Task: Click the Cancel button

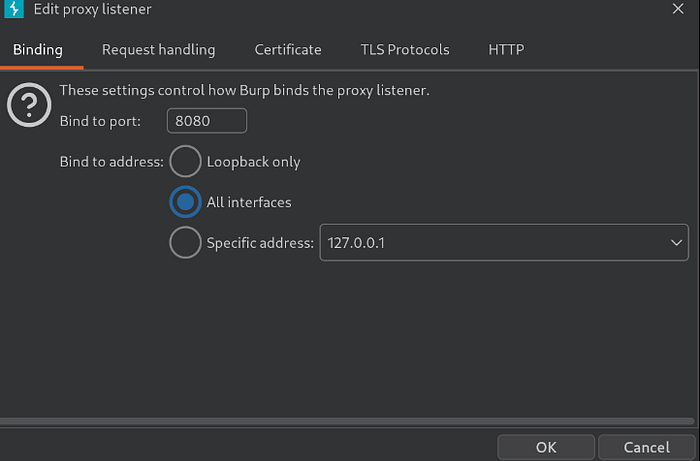Action: pyautogui.click(x=646, y=447)
